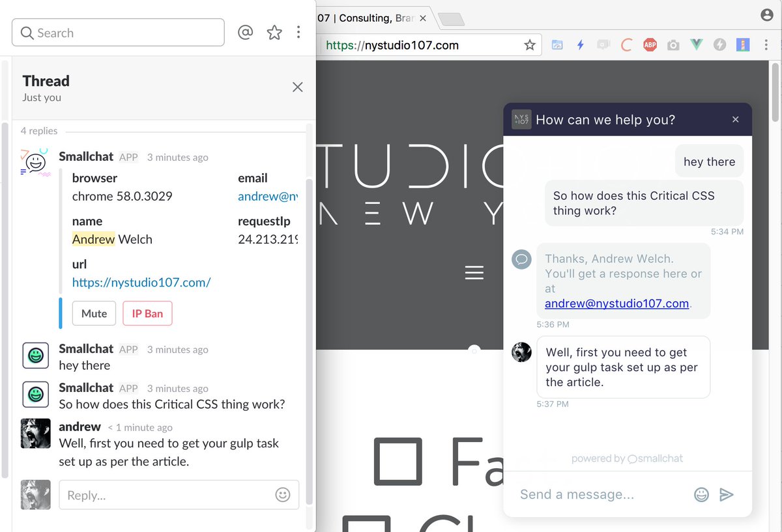This screenshot has height=532, width=782.
Task: Open the https://nystudio107.com/ link in thread
Action: [x=141, y=282]
